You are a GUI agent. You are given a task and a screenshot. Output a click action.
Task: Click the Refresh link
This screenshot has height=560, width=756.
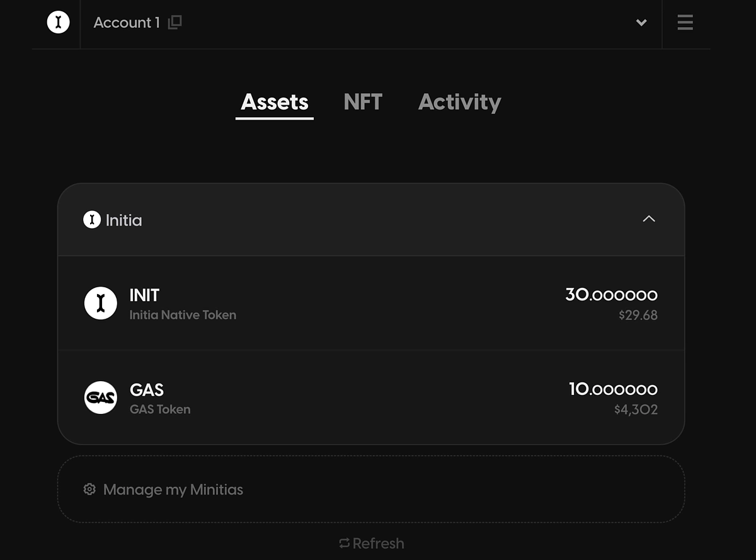[x=372, y=543]
